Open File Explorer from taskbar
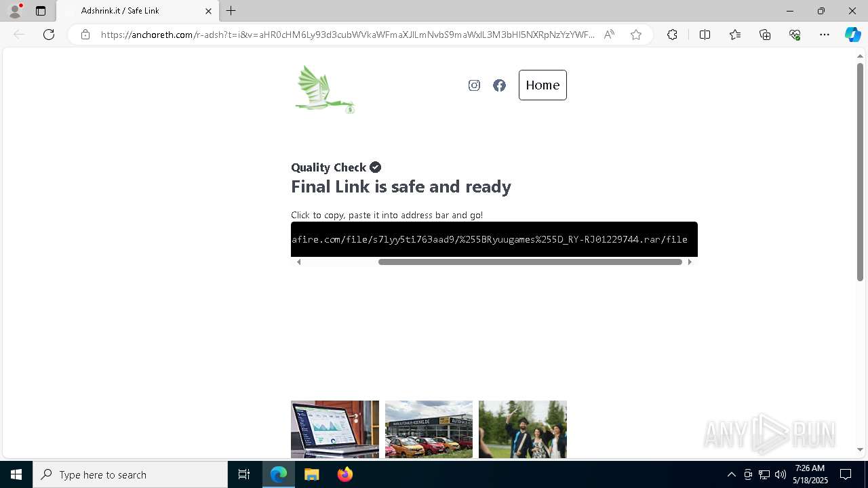 pos(311,474)
